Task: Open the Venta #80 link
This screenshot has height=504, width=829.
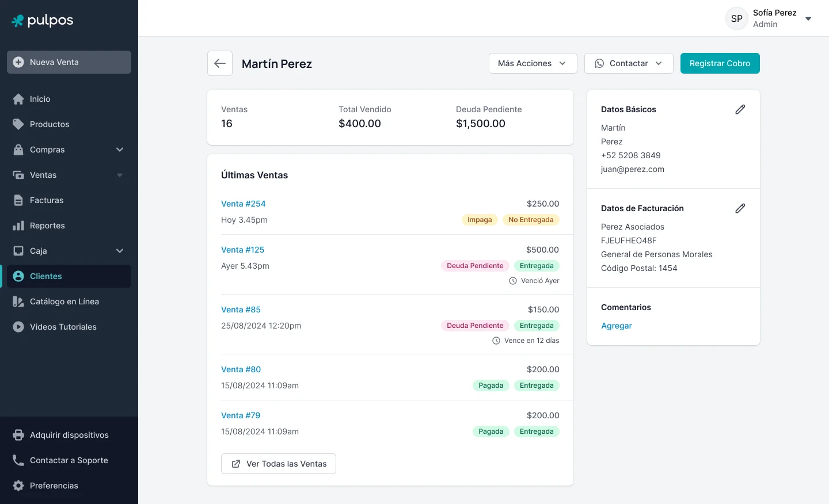Action: click(x=241, y=369)
